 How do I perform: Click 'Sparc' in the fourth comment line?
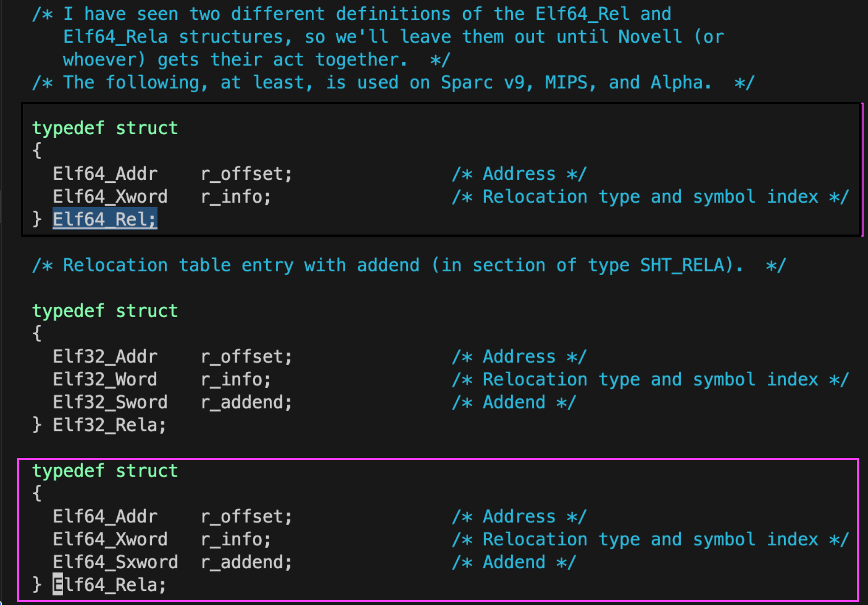click(x=467, y=82)
